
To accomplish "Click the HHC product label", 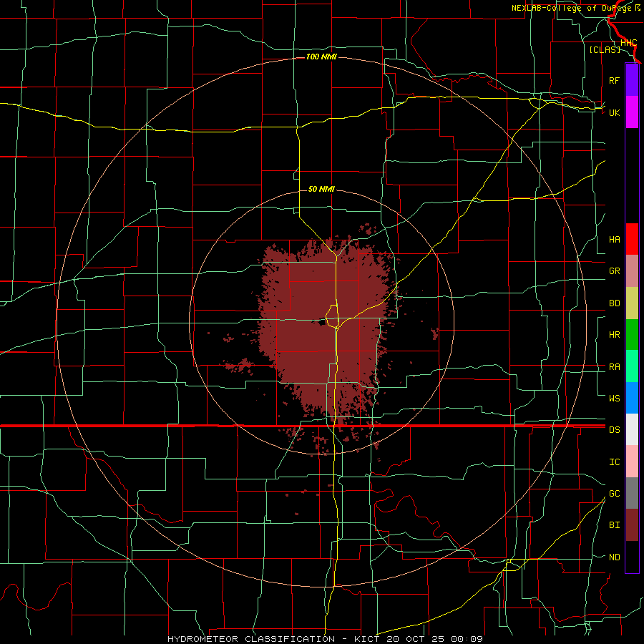I will coord(629,43).
